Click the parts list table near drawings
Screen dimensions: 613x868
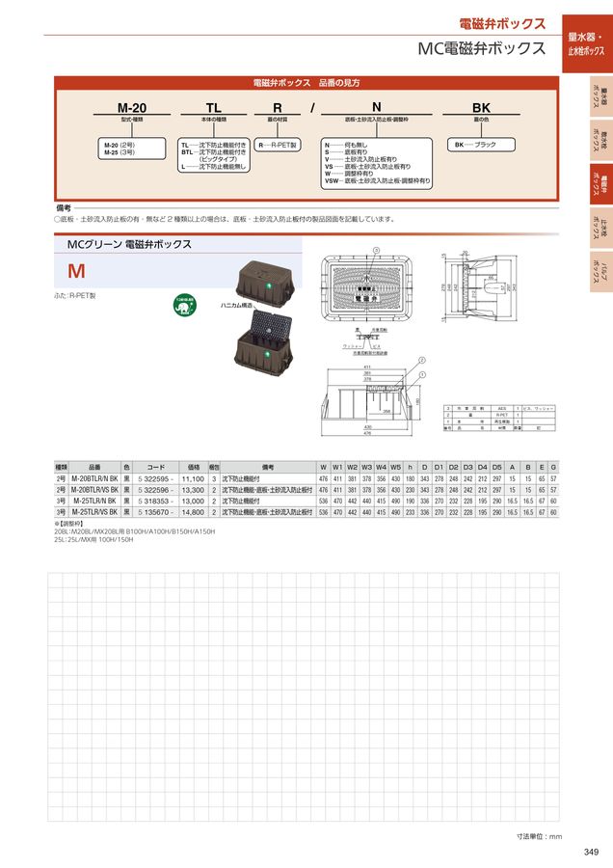499,418
